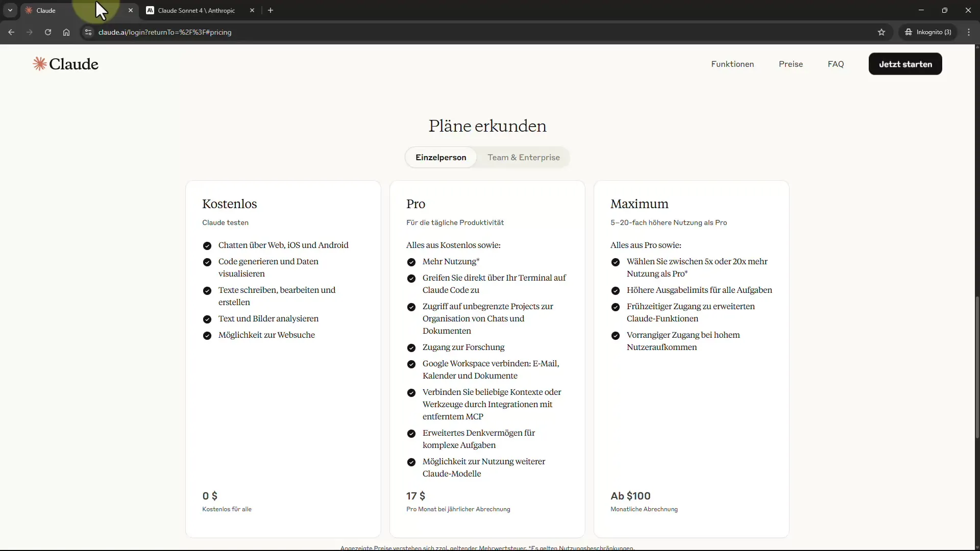Click the Pro plan heading
This screenshot has width=980, height=551.
click(415, 204)
